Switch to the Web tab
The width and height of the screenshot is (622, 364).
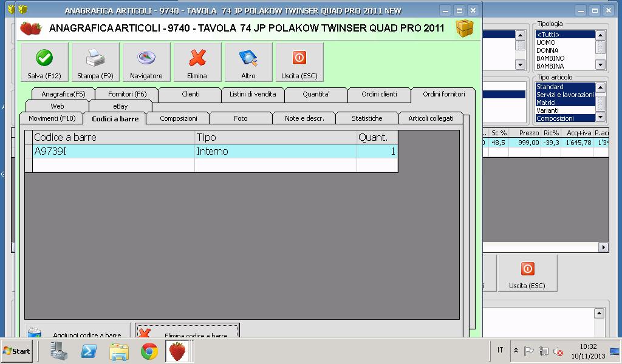(57, 106)
